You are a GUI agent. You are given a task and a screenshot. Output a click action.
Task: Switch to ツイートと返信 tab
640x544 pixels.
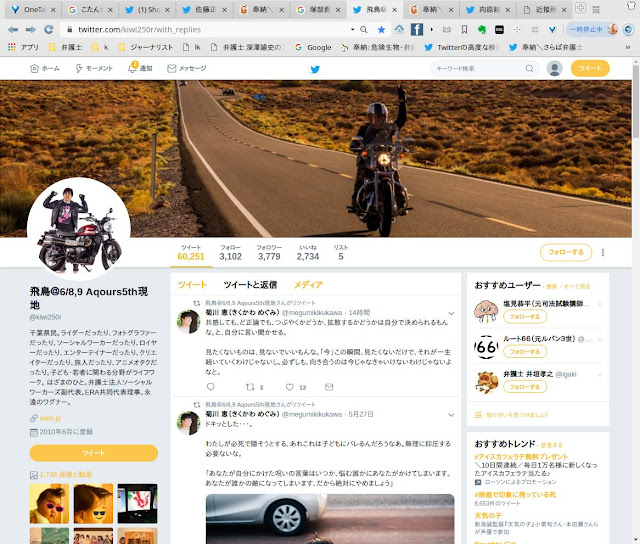pos(250,285)
